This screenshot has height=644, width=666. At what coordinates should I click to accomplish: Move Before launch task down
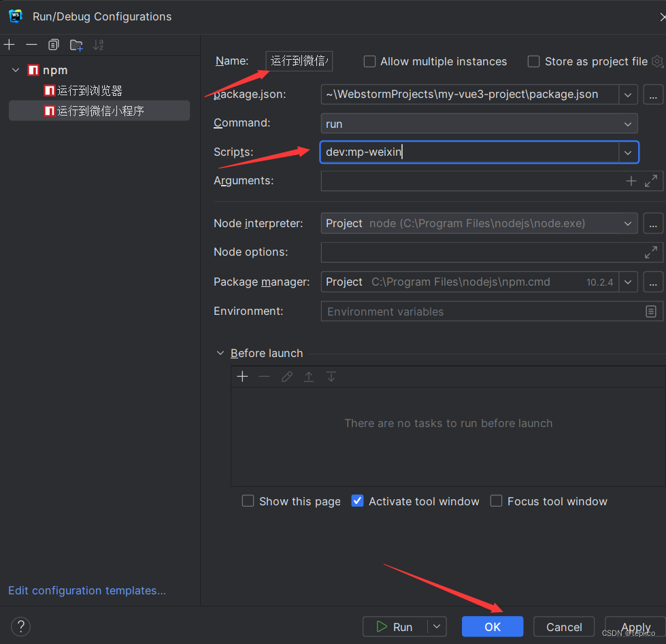pyautogui.click(x=331, y=377)
